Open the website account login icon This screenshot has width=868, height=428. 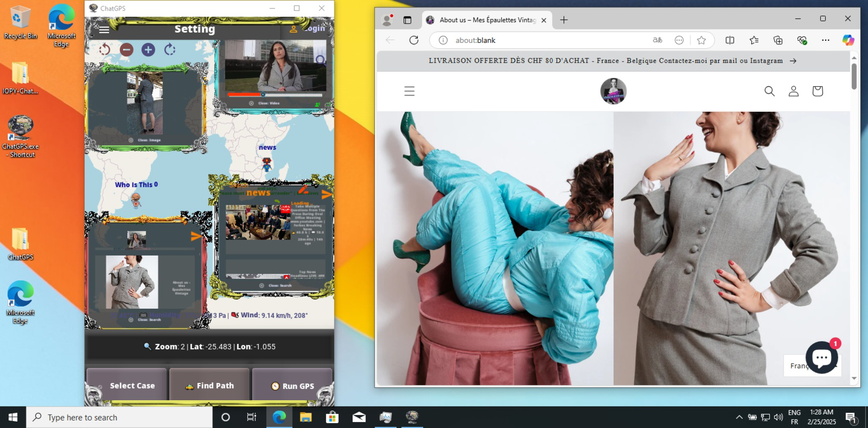tap(794, 91)
